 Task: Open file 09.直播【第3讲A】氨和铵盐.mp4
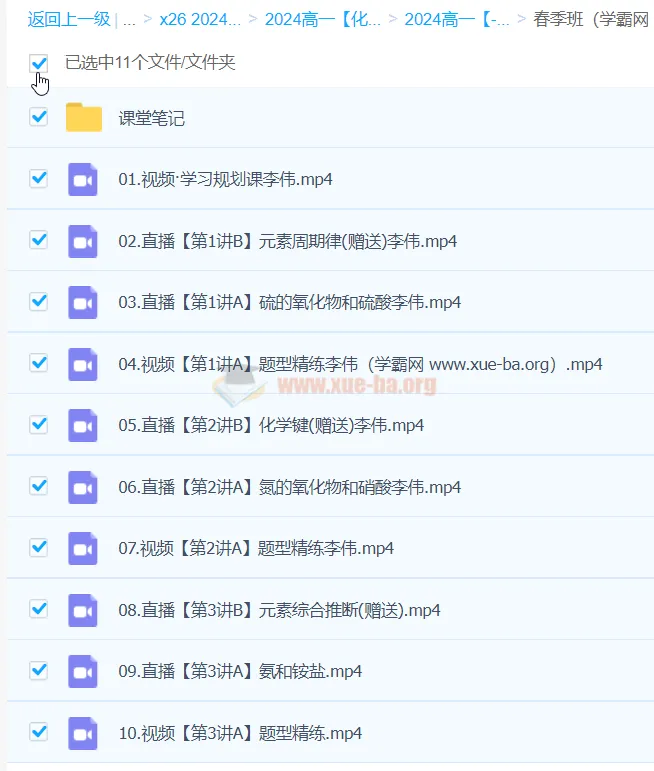[x=240, y=671]
